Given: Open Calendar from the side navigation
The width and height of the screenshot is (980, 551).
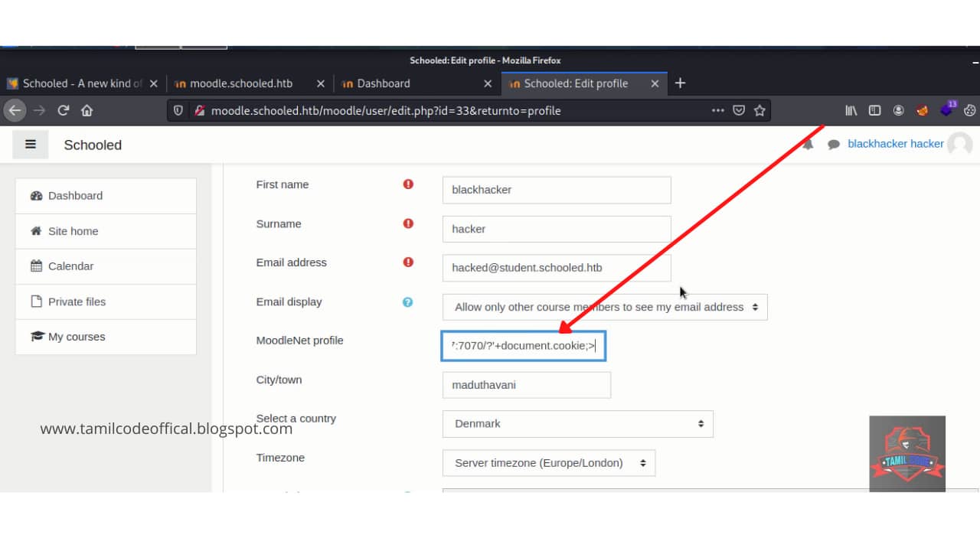Looking at the screenshot, I should [x=106, y=266].
